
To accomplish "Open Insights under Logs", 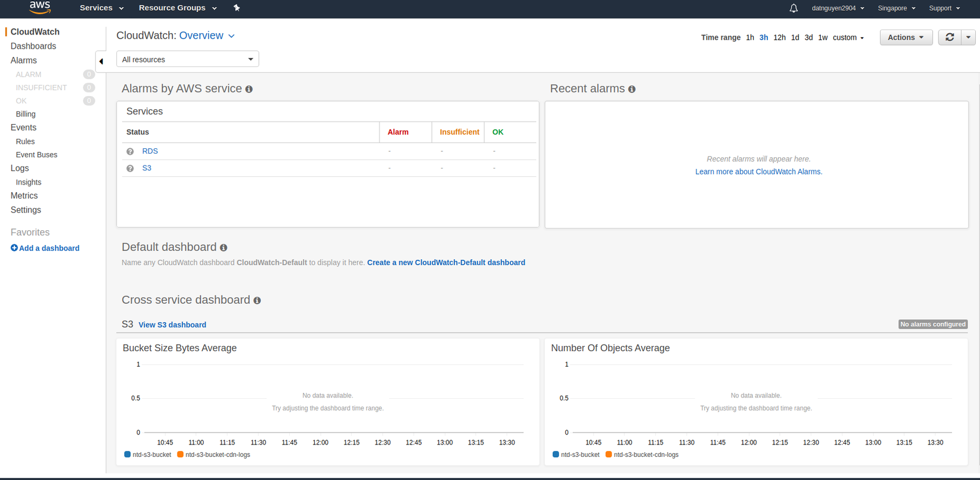I will 29,182.
